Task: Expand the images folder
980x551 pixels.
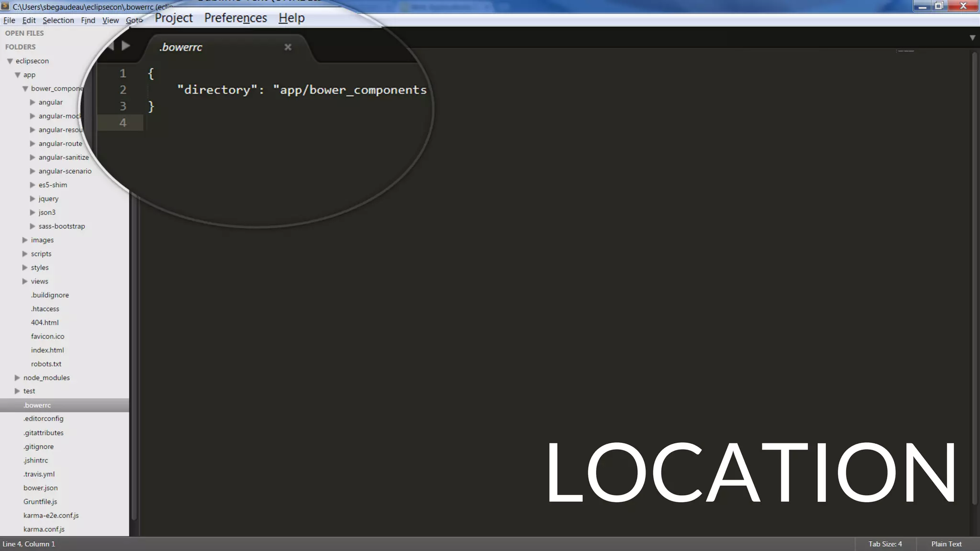Action: pyautogui.click(x=25, y=240)
